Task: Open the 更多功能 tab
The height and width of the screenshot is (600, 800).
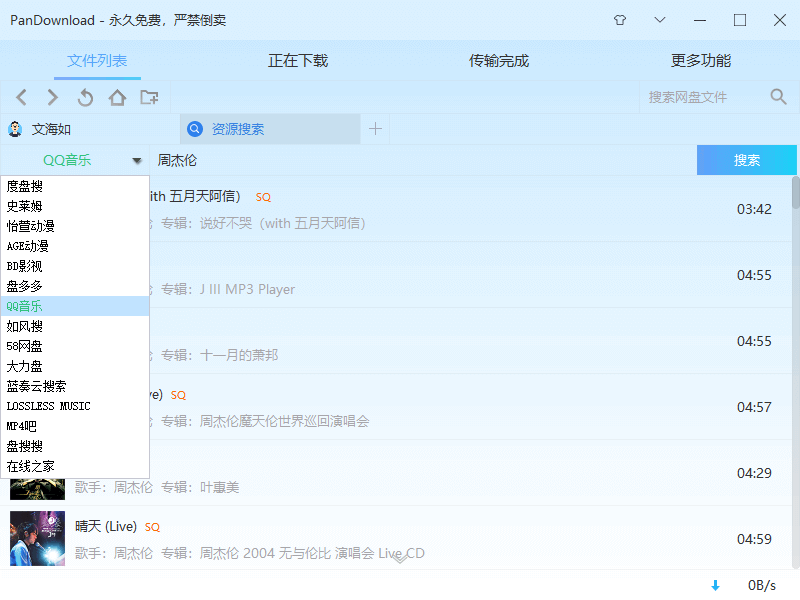Action: coord(701,61)
